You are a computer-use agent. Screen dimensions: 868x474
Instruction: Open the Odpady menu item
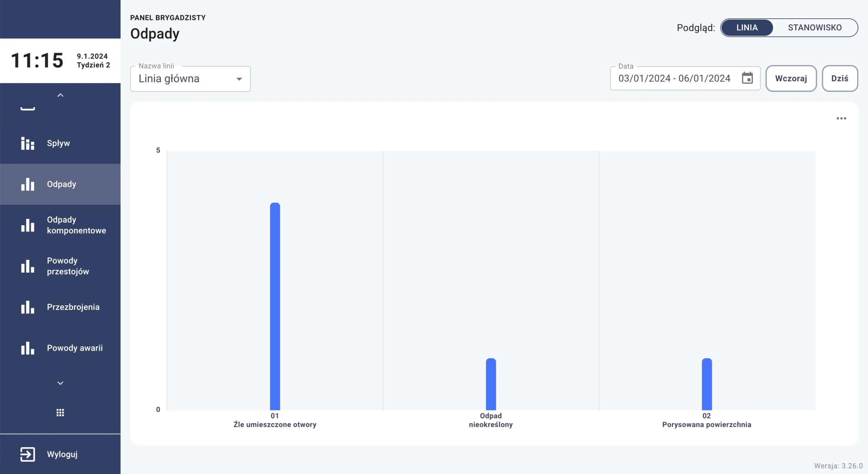61,184
